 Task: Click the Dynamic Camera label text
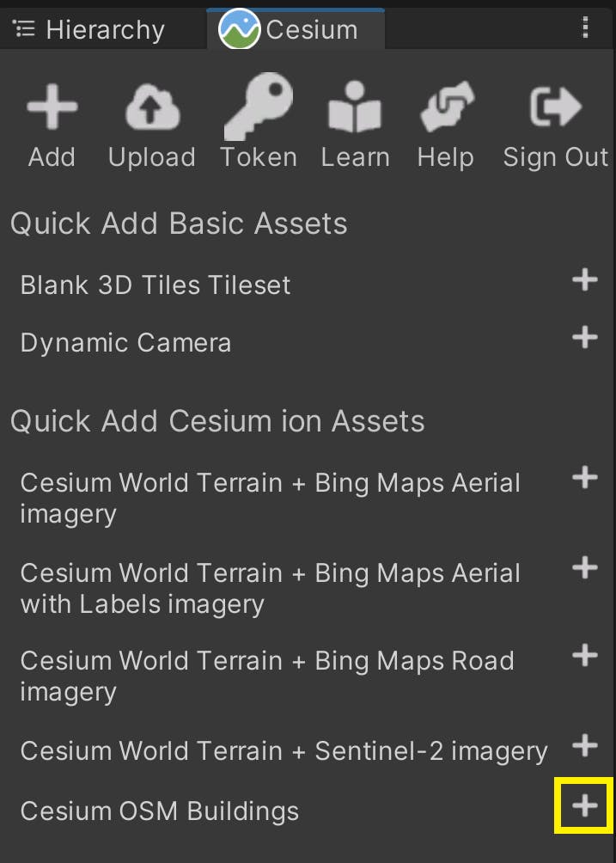coord(125,342)
